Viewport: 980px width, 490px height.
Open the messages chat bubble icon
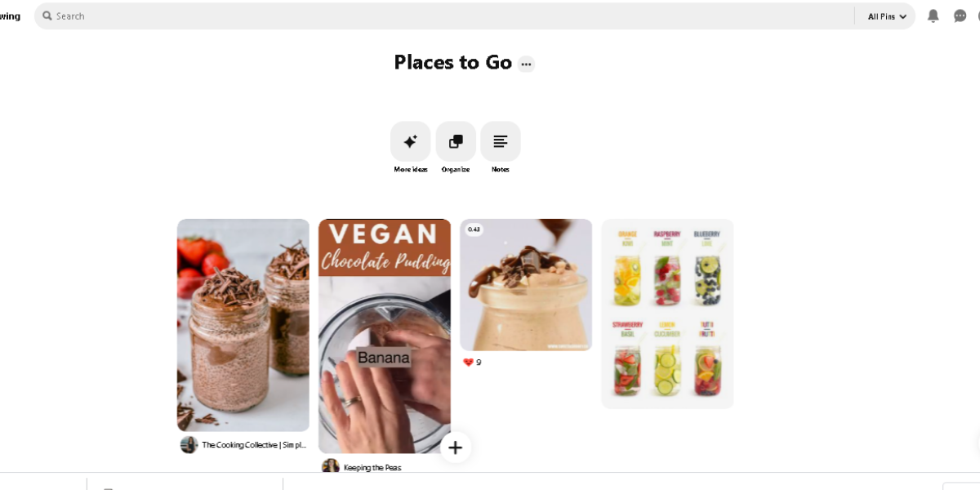[x=960, y=16]
